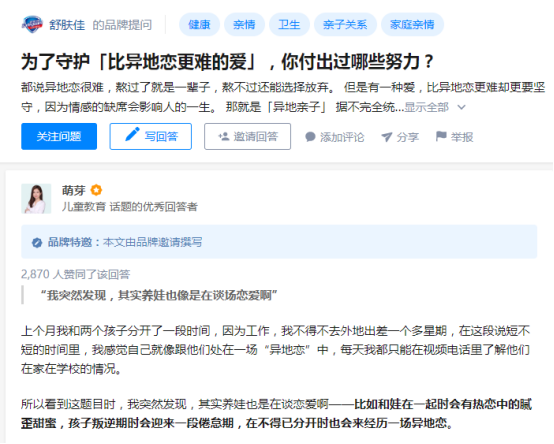Open the 亲子关系 topic tag
Viewport: 554px width, 444px height.
tap(345, 24)
